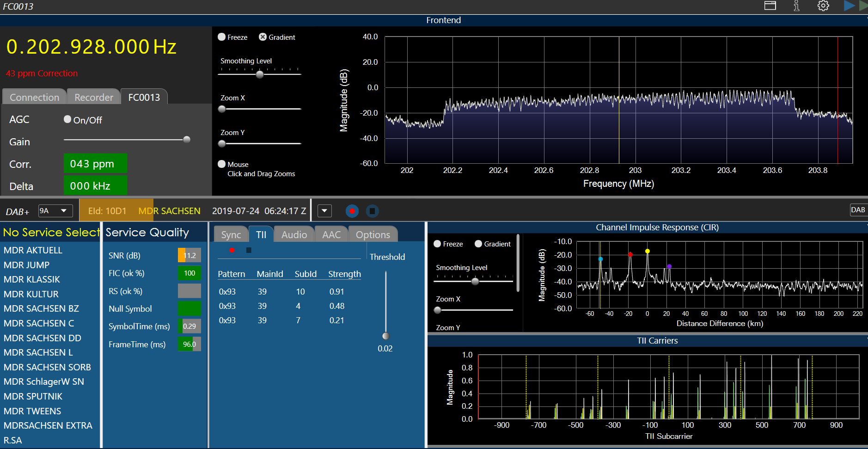The width and height of the screenshot is (868, 449).
Task: Start recording with the round record button
Action: pos(352,211)
